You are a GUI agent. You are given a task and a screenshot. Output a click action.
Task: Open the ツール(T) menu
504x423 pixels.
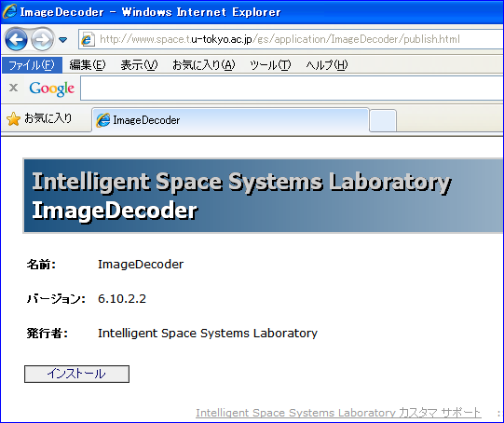(x=270, y=65)
